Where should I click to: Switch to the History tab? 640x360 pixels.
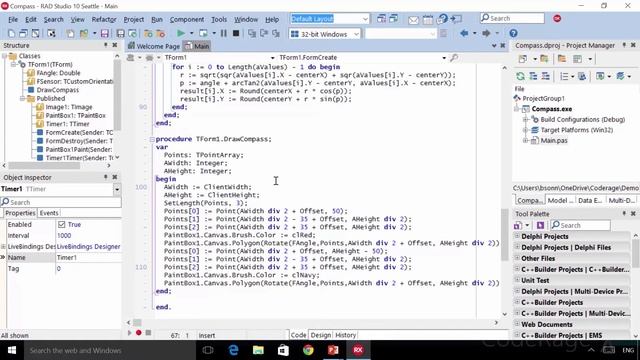point(345,335)
